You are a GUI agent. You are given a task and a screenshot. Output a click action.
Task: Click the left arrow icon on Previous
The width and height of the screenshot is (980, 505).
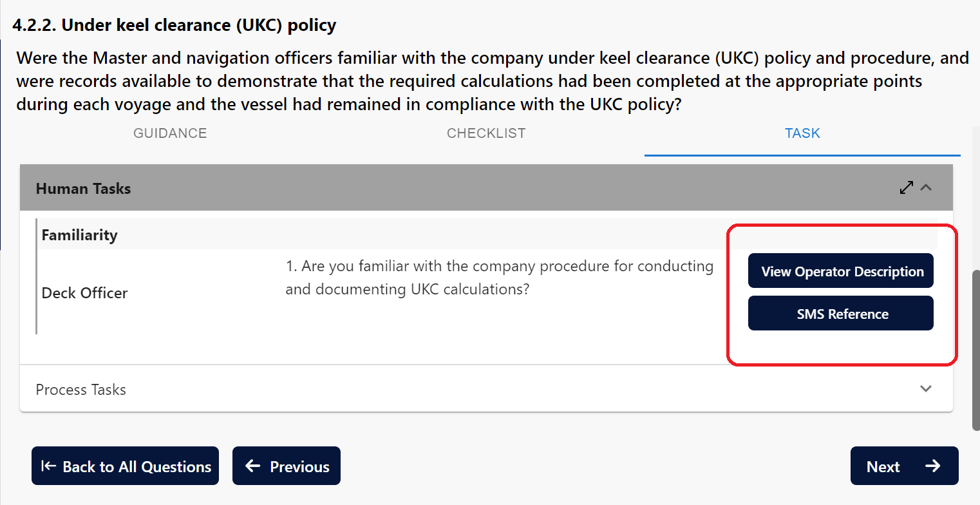pyautogui.click(x=253, y=466)
